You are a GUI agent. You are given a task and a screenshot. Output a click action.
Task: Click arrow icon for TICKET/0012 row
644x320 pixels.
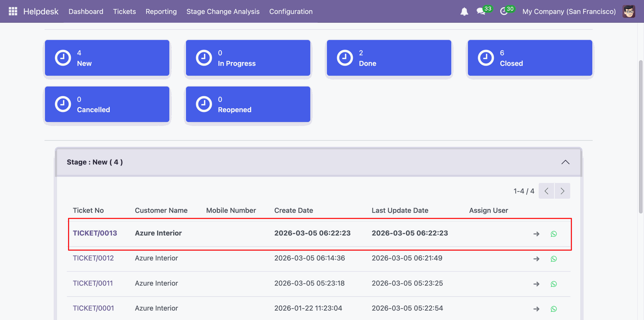(x=536, y=259)
